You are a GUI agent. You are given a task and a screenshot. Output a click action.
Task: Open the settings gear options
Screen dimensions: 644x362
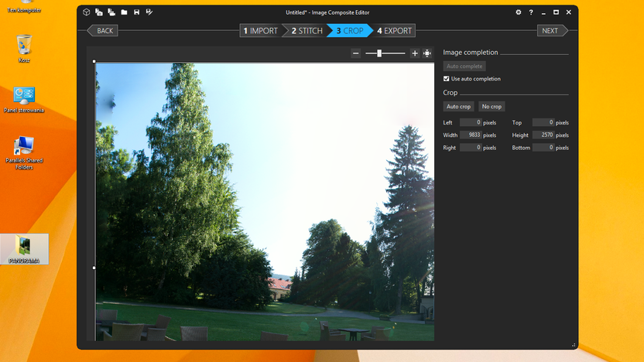(x=519, y=12)
